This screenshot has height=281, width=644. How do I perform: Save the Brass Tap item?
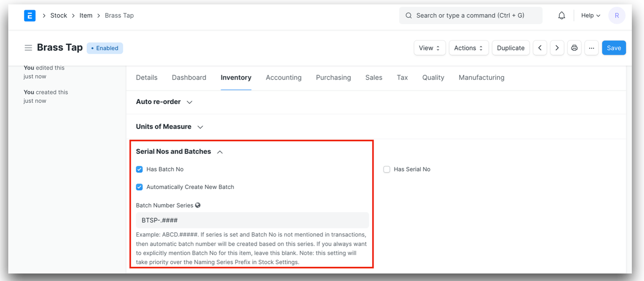click(614, 48)
